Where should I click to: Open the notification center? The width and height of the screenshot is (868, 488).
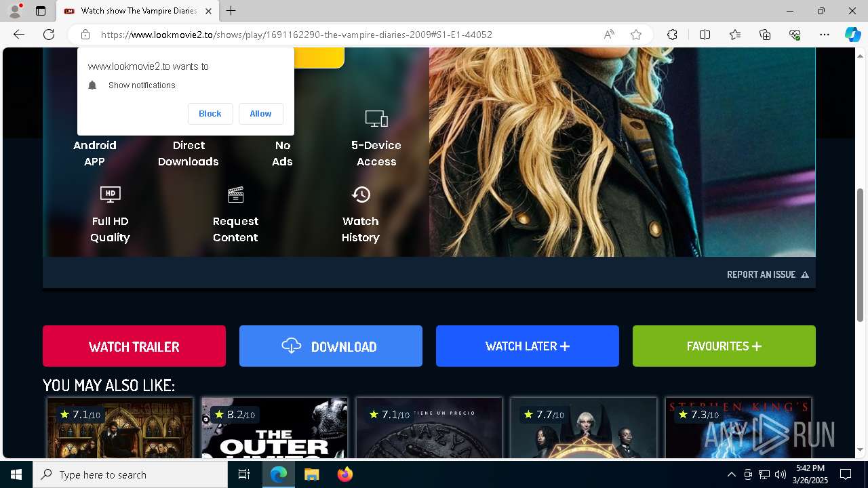tap(846, 474)
